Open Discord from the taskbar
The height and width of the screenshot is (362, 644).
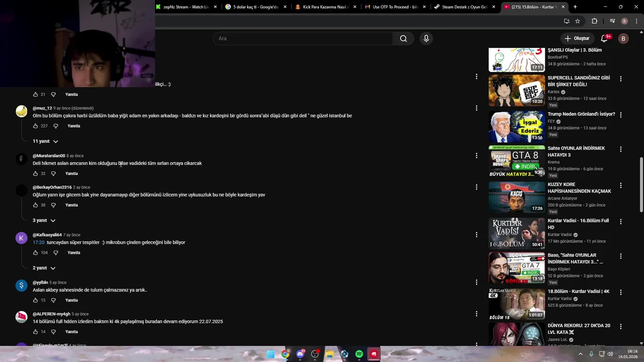click(x=300, y=354)
